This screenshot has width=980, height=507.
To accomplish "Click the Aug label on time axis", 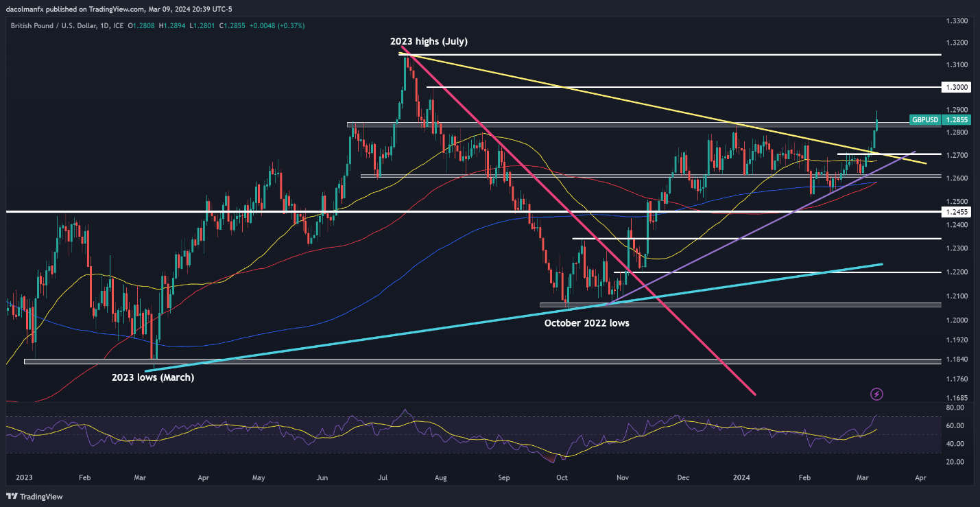I will pyautogui.click(x=440, y=476).
